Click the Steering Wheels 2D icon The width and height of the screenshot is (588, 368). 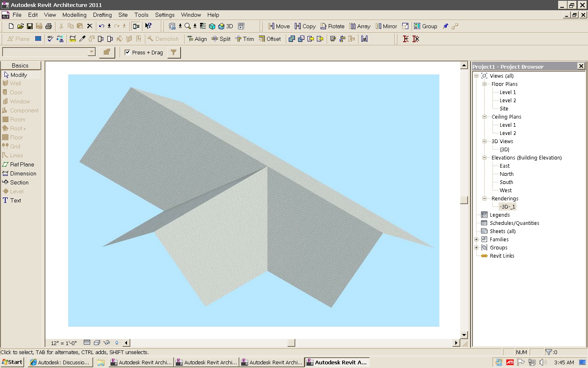pyautogui.click(x=172, y=26)
